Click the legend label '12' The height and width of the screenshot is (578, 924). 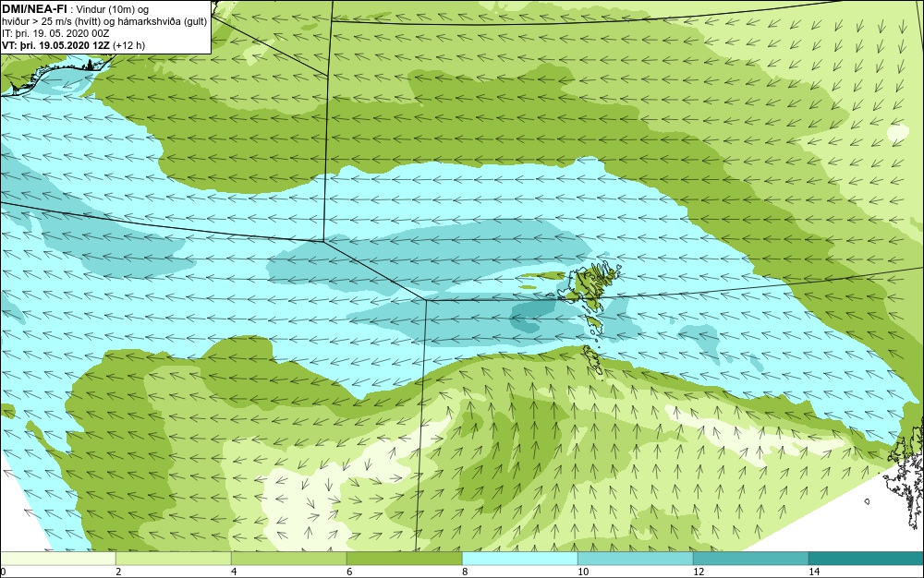coord(699,572)
